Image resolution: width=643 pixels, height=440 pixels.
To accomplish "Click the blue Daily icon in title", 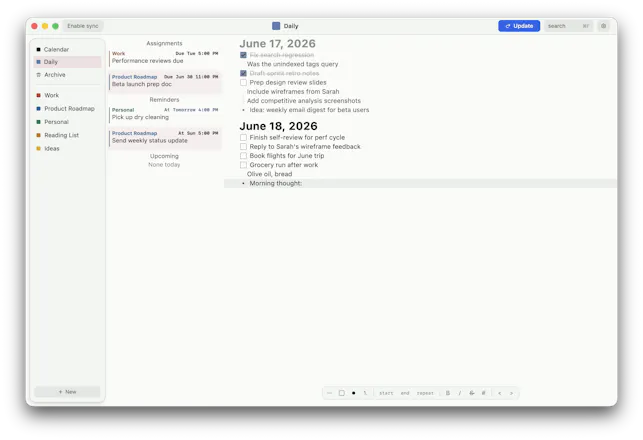I will pyautogui.click(x=276, y=26).
